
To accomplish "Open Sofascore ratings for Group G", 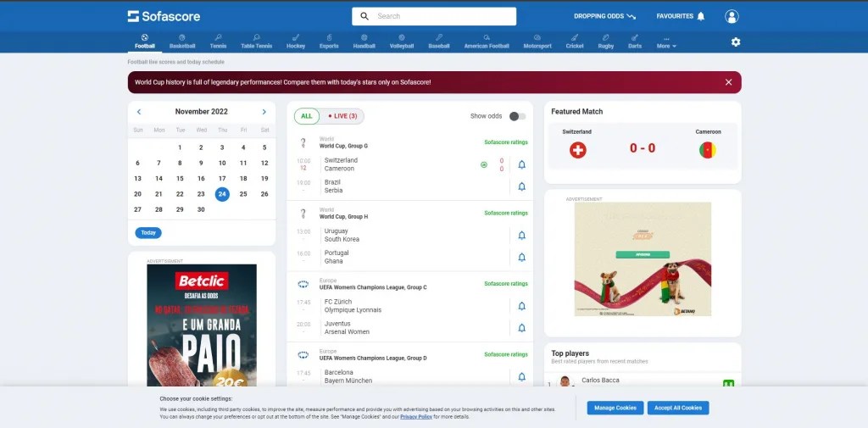I will [506, 142].
